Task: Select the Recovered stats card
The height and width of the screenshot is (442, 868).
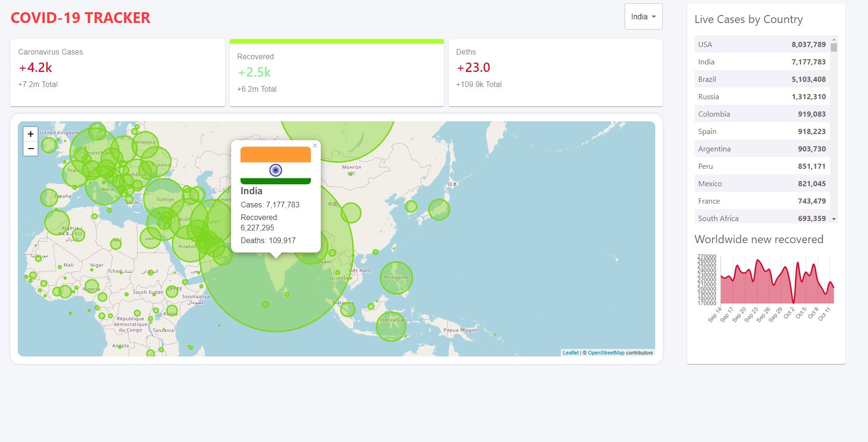Action: [x=336, y=72]
